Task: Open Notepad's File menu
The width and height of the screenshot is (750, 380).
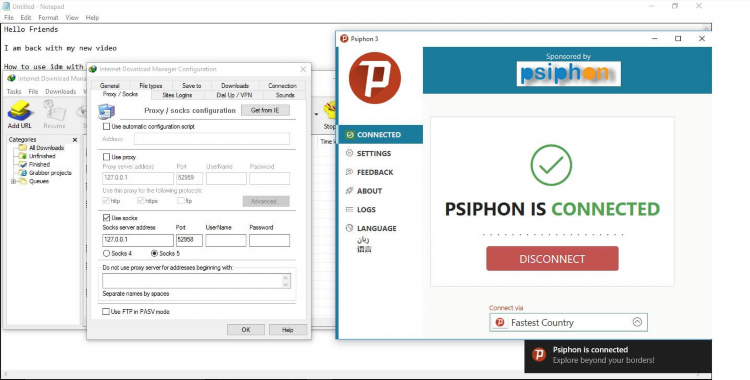Action: click(x=9, y=18)
